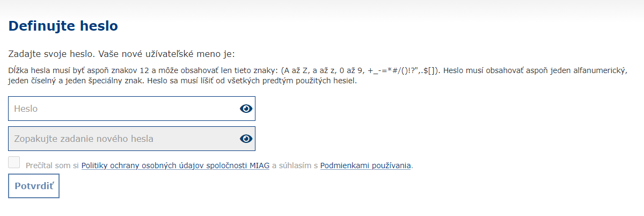The height and width of the screenshot is (216, 644).
Task: Tick the privacy policy consent checkbox
Action: click(14, 163)
